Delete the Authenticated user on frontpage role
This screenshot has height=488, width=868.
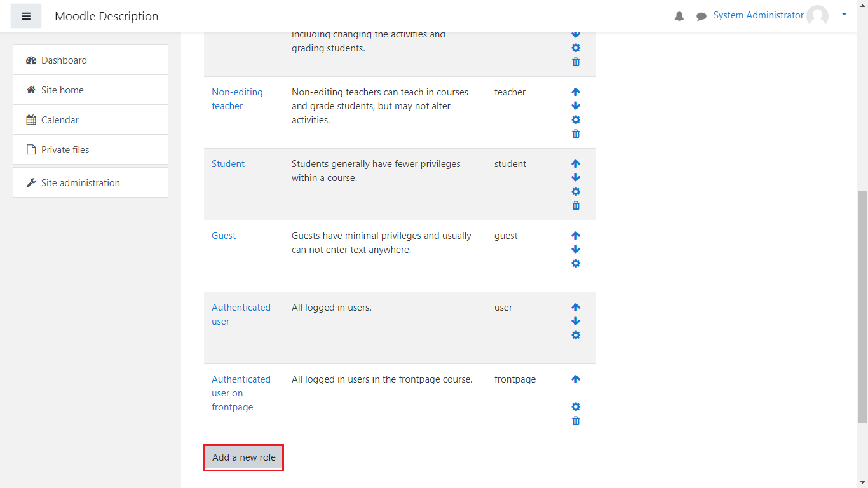click(x=576, y=421)
